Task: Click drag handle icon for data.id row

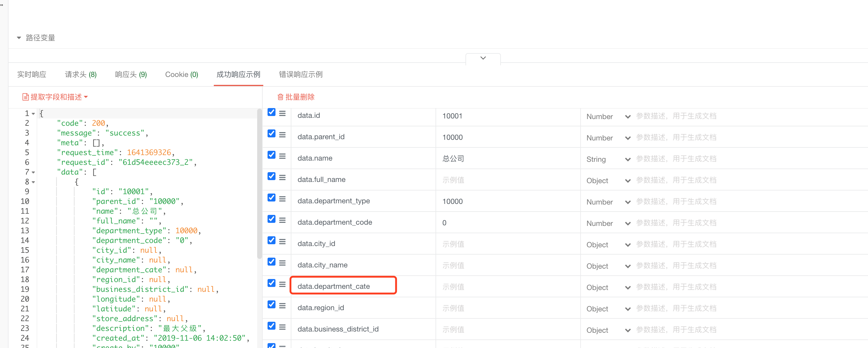Action: 283,114
